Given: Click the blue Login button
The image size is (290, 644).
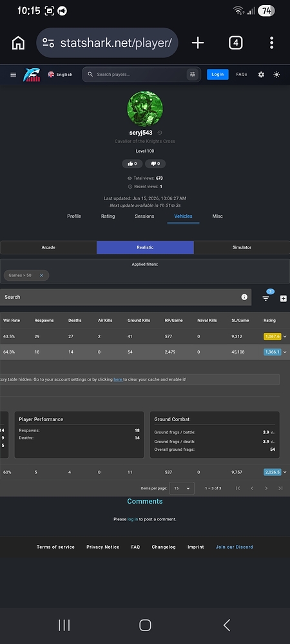Looking at the screenshot, I should [218, 74].
